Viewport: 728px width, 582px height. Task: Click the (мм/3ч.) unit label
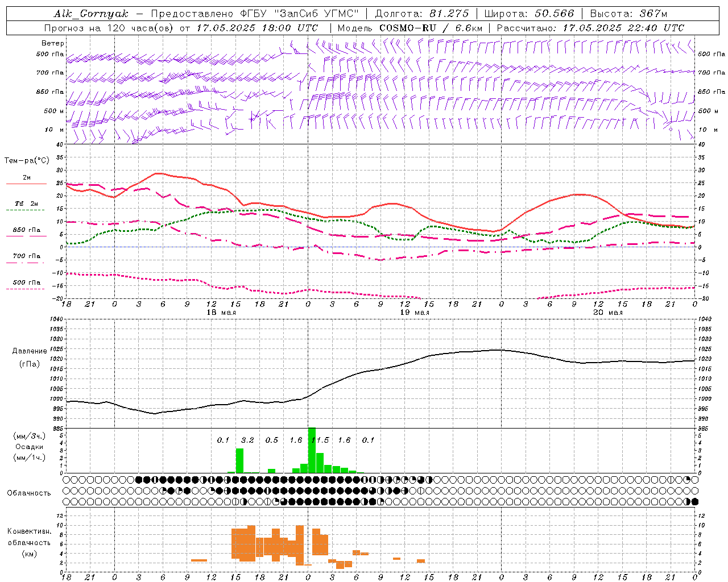tap(29, 436)
